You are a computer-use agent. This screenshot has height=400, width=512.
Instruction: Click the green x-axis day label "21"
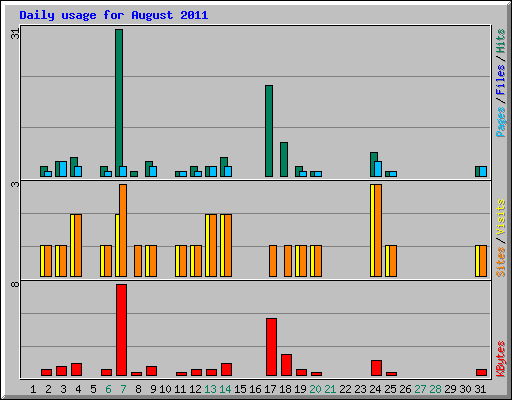[330, 389]
